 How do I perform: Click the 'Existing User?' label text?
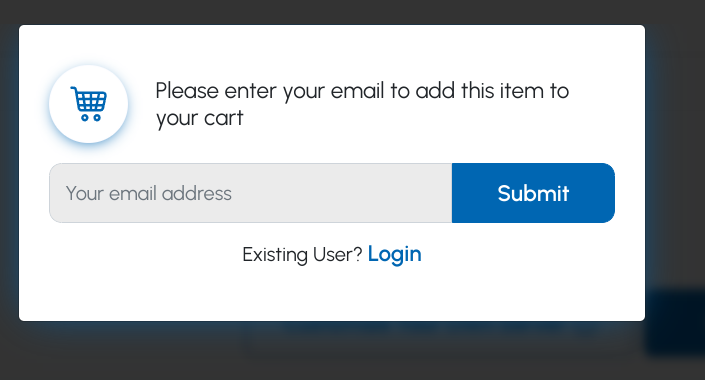click(x=302, y=255)
